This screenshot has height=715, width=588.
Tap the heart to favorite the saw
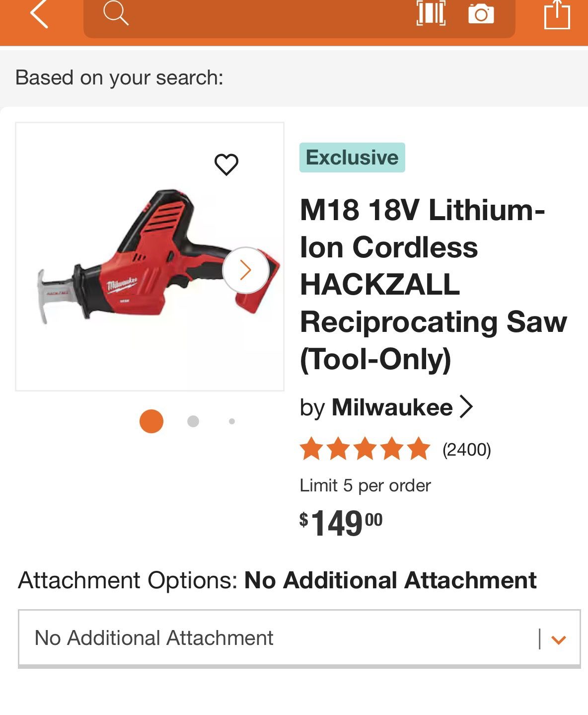(226, 164)
